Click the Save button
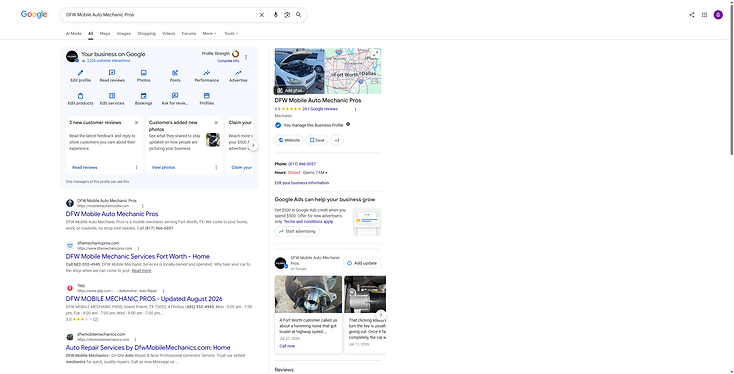This screenshot has height=374, width=734. (x=317, y=140)
